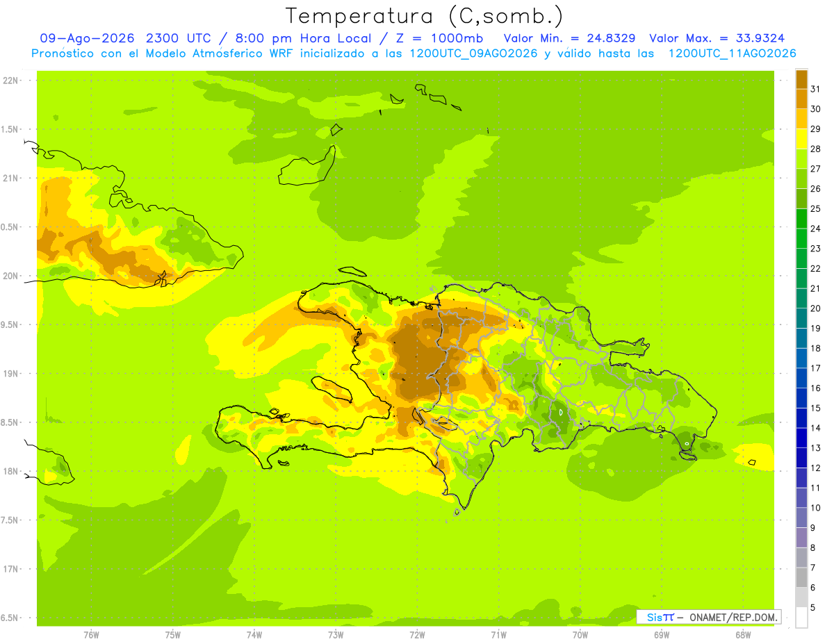Click legend swatch between 30 and 31
This screenshot has width=834, height=644.
click(x=801, y=99)
